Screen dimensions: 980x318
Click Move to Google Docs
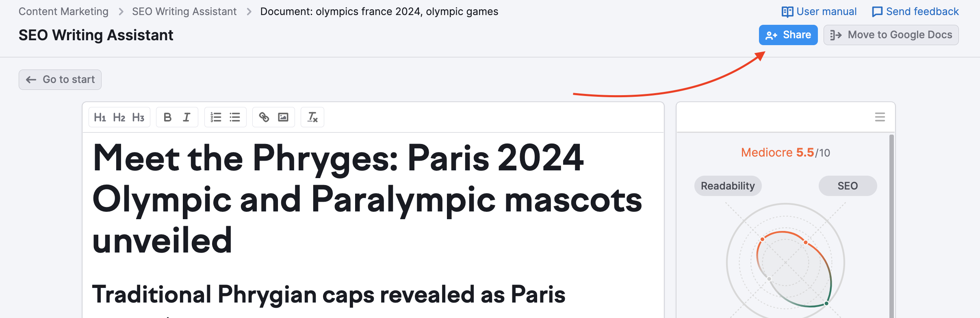pos(891,35)
